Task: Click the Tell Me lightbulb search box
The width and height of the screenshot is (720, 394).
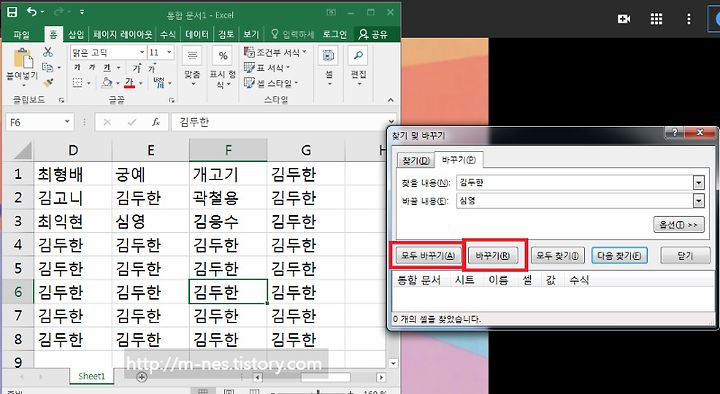Action: pos(292,34)
